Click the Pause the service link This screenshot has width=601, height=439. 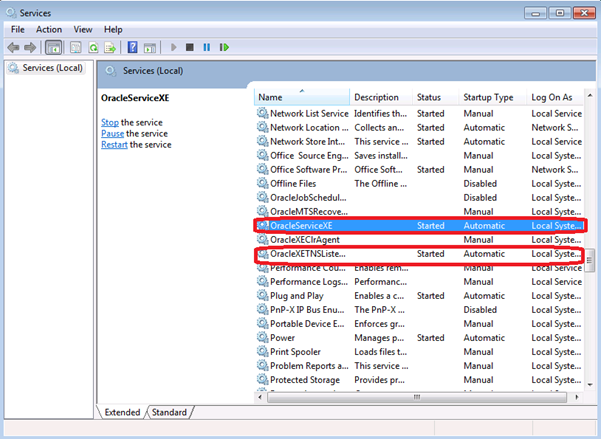pyautogui.click(x=112, y=133)
